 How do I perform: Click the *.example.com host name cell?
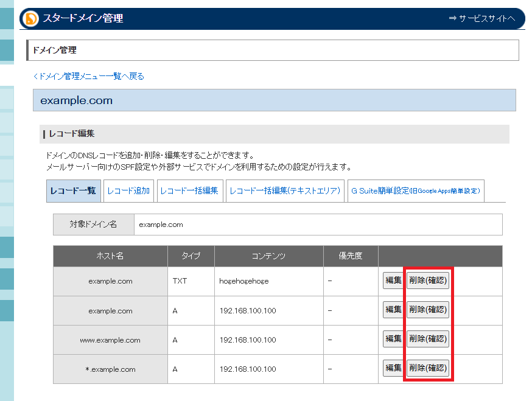tap(110, 369)
